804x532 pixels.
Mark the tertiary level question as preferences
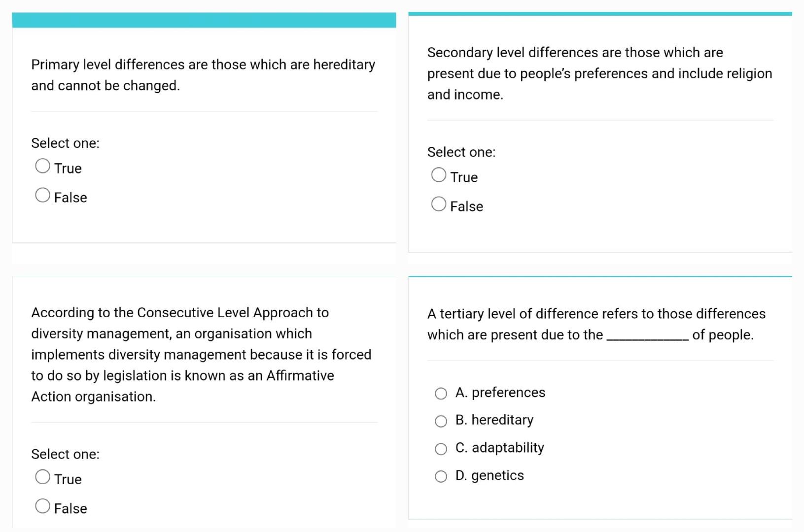click(440, 393)
